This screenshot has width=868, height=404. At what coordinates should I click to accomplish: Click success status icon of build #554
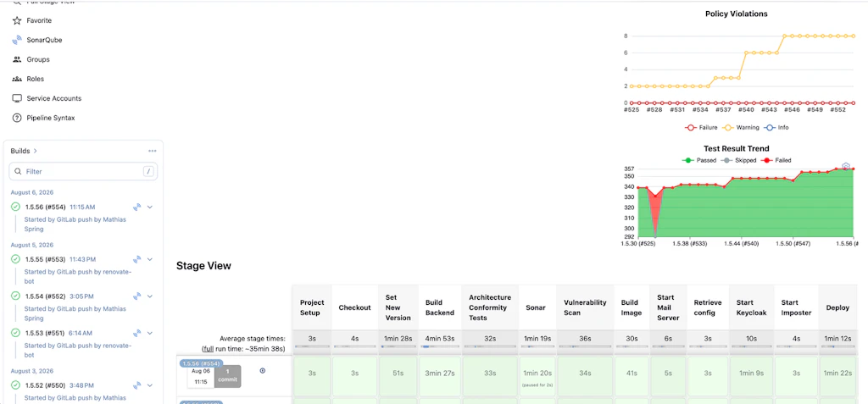click(x=15, y=207)
